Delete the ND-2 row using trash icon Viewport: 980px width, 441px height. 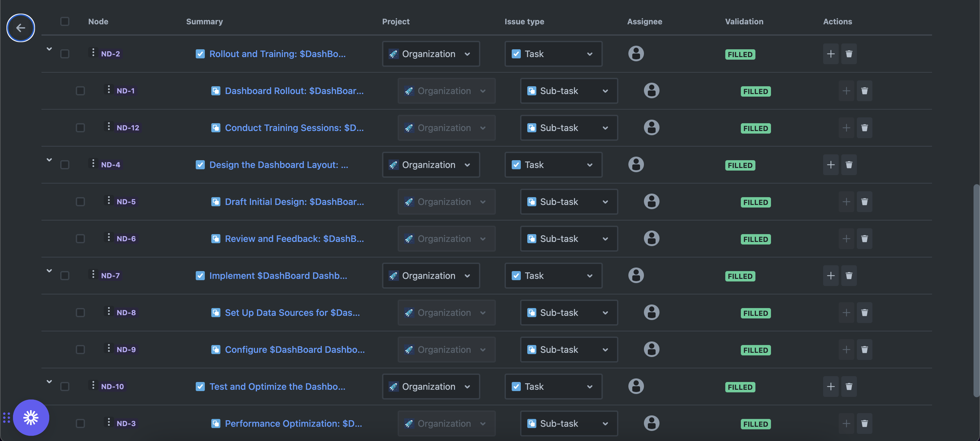(849, 54)
